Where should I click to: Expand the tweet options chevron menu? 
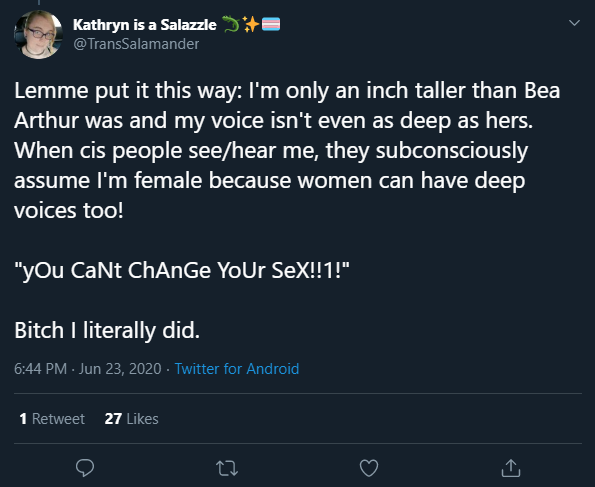pos(574,23)
